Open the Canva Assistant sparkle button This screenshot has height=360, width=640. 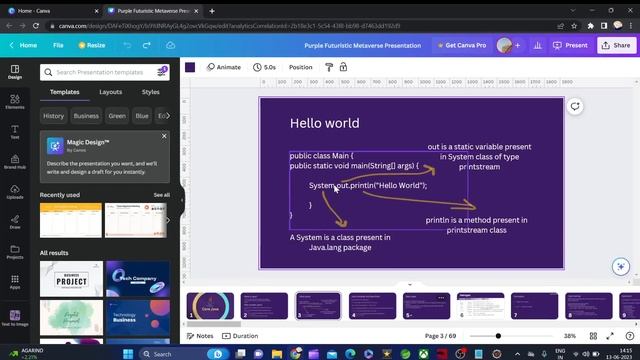(621, 267)
